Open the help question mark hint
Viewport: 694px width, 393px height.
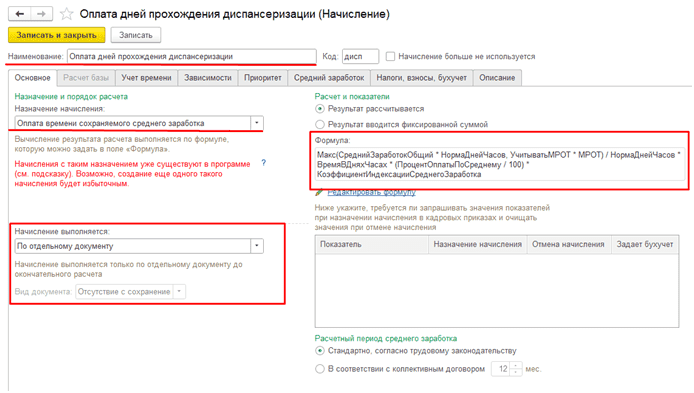(x=264, y=163)
